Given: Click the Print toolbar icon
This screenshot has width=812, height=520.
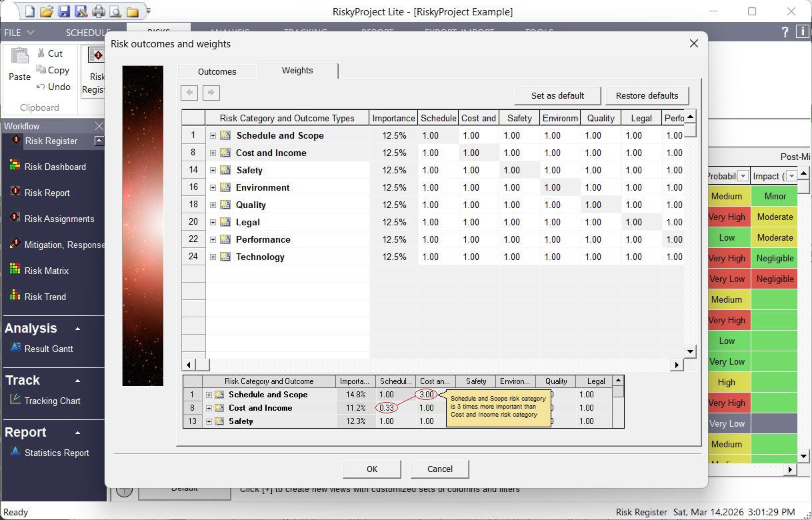Looking at the screenshot, I should [99, 11].
